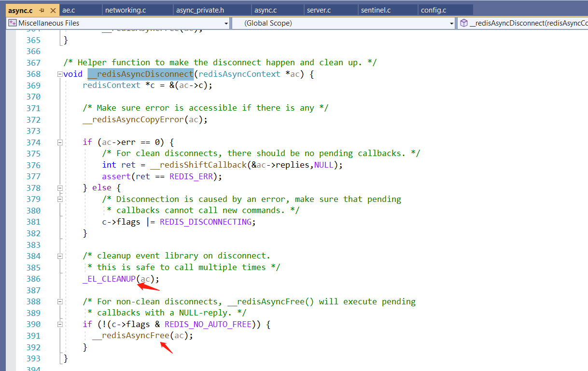Viewport: 588px width, 371px height.
Task: Click line number 386 in the gutter
Action: click(x=33, y=278)
